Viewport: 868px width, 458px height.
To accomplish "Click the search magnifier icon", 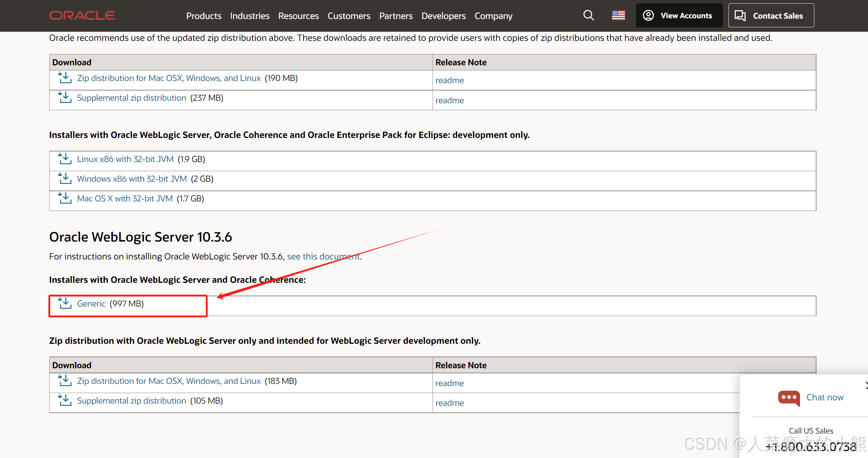I will click(x=588, y=15).
